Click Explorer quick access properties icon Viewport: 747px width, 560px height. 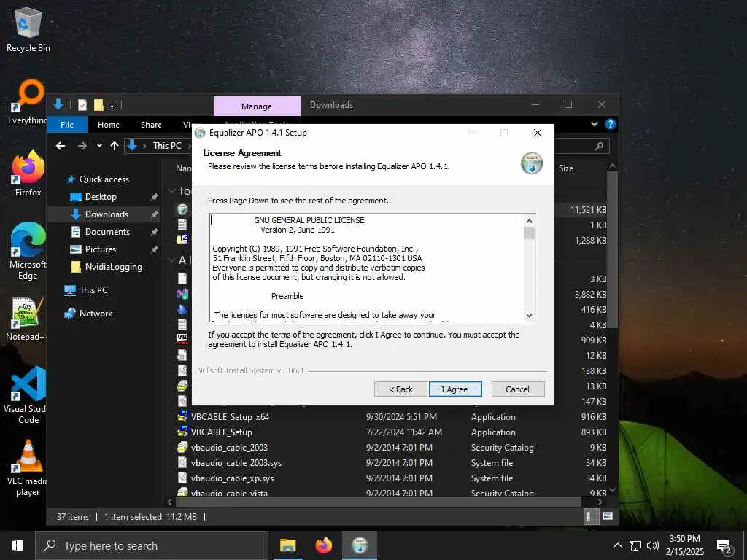[82, 105]
